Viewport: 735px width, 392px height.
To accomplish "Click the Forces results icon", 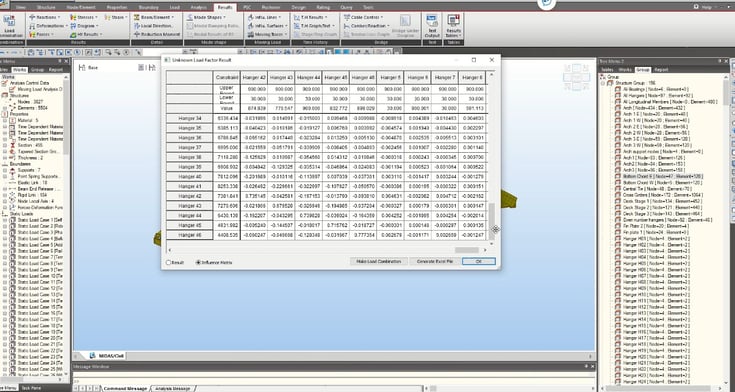I will click(x=32, y=34).
